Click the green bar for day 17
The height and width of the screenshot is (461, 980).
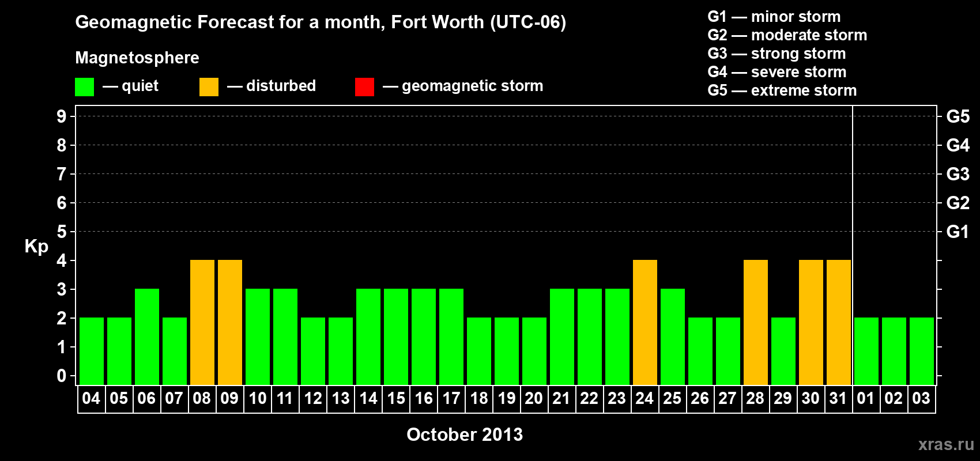(451, 337)
